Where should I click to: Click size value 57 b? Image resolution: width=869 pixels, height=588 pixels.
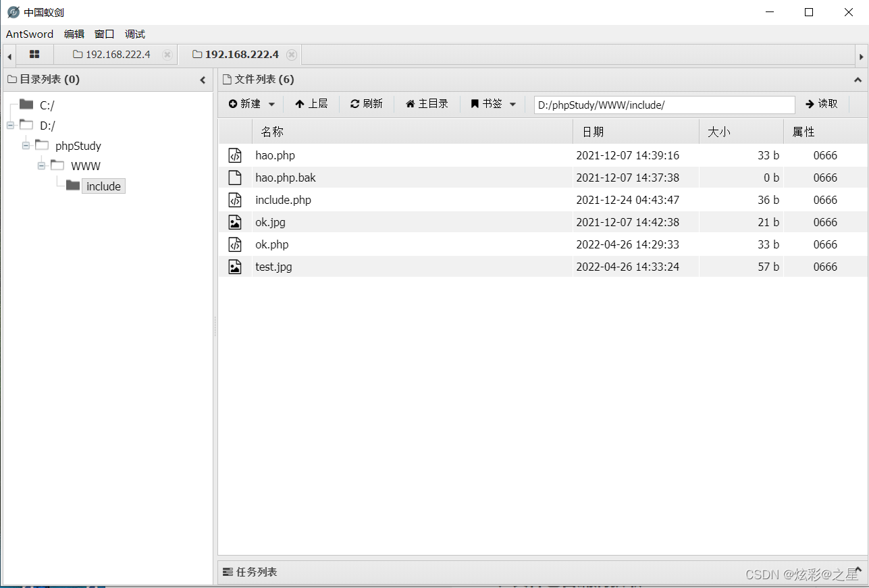[768, 267]
